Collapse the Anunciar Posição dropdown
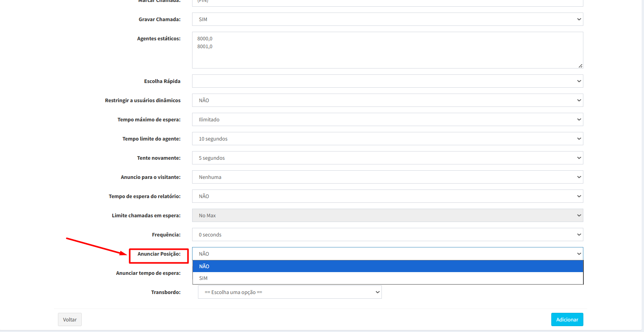This screenshot has height=332, width=644. 387,254
